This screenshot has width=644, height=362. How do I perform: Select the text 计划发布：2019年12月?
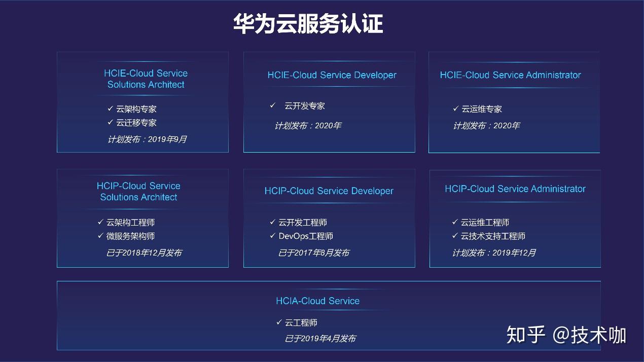coord(494,252)
